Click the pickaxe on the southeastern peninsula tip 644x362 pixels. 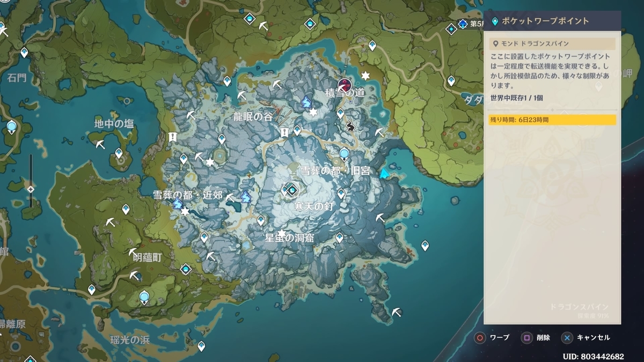tap(397, 312)
